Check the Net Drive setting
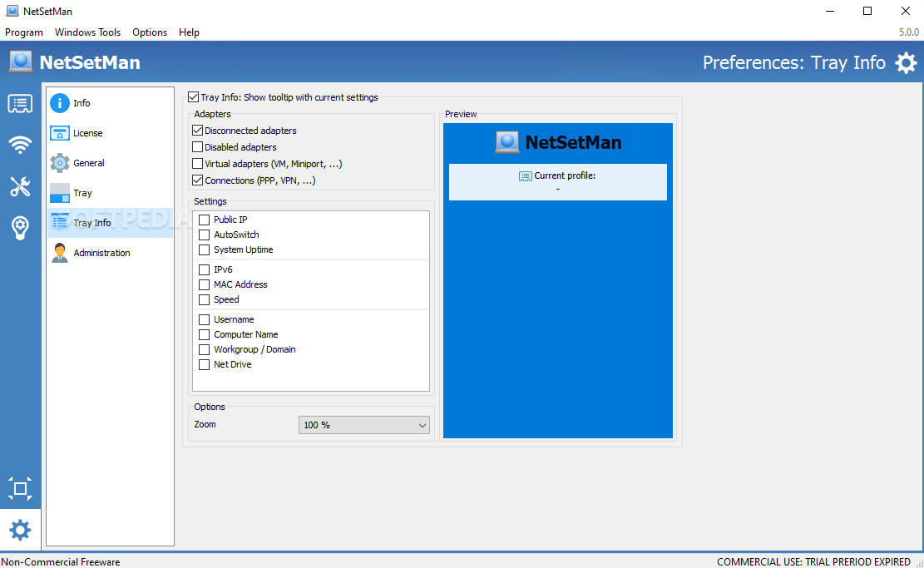924x568 pixels. [x=205, y=365]
